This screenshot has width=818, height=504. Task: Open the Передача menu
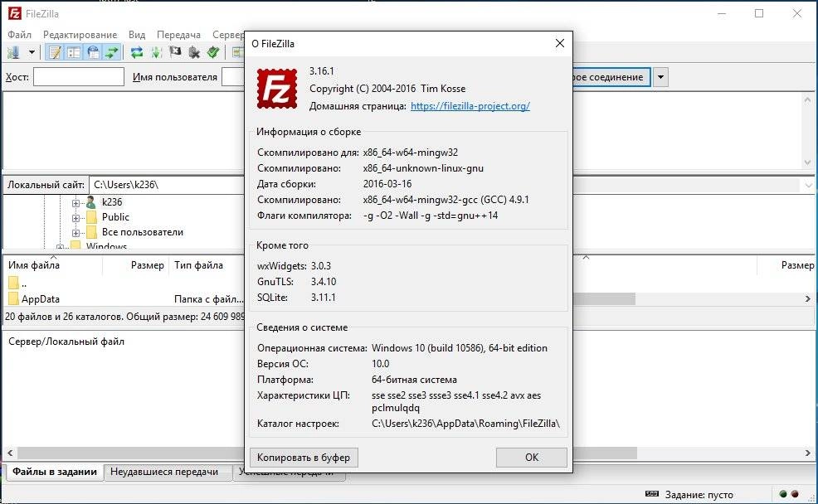pos(178,34)
